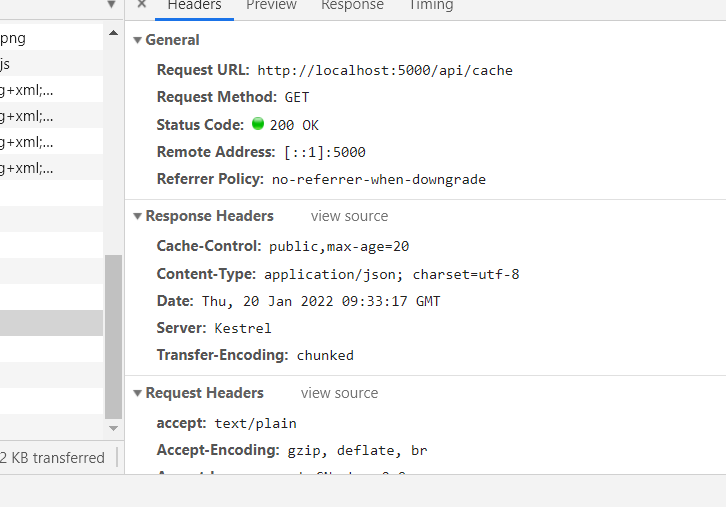Click the Transfer-Encoding value chunked
Screen dimensions: 726x507
click(325, 355)
